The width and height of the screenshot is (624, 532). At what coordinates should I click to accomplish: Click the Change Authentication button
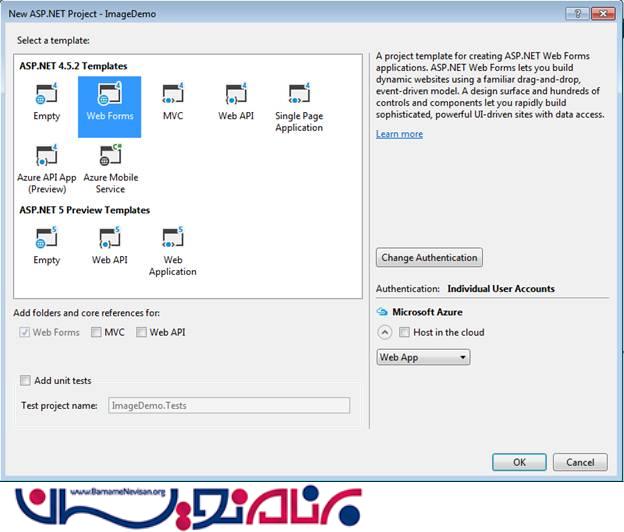click(x=430, y=258)
